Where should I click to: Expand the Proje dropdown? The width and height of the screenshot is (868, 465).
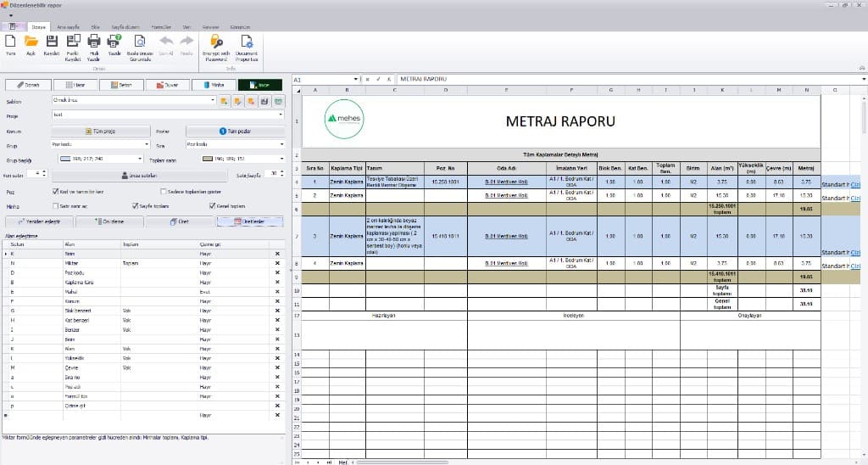click(x=281, y=115)
